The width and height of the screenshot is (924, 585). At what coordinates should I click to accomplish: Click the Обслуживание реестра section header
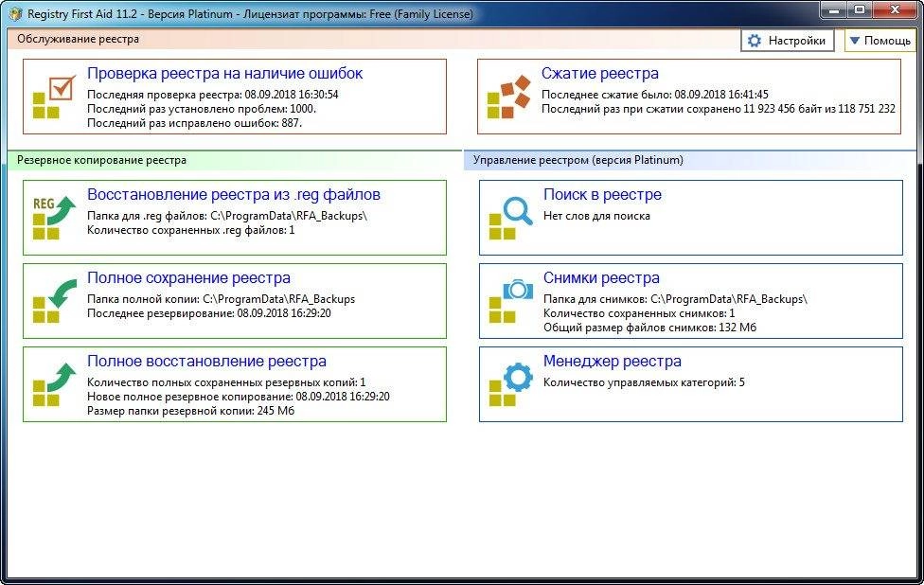(78, 39)
